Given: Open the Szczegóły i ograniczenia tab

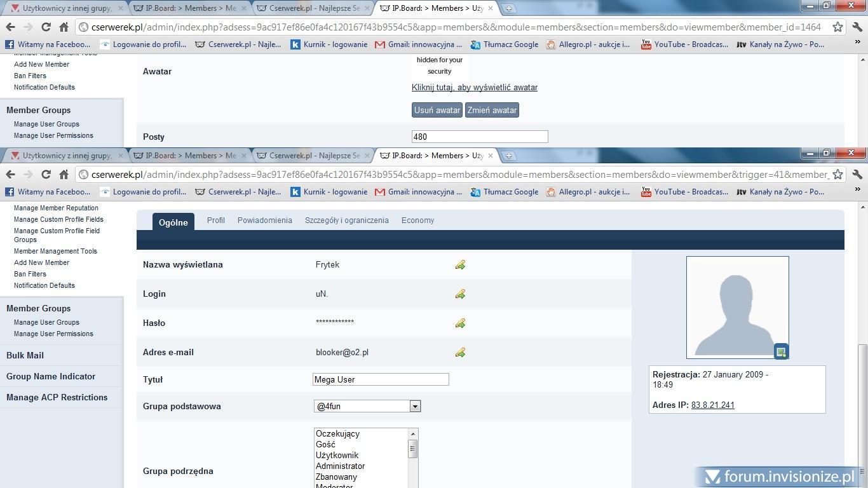Looking at the screenshot, I should 346,220.
